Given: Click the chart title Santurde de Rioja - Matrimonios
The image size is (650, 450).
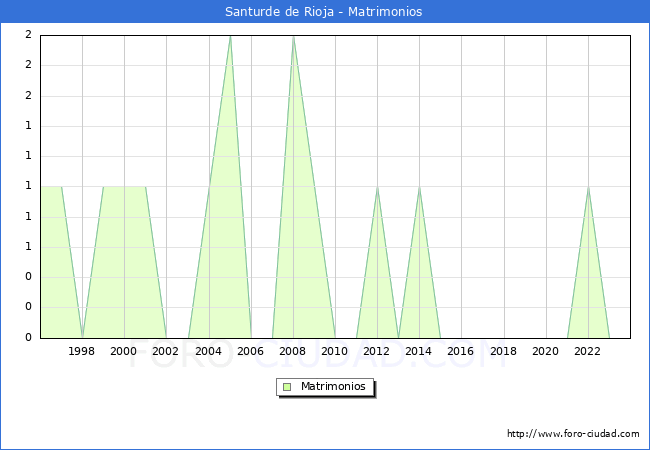Looking at the screenshot, I should coord(323,12).
